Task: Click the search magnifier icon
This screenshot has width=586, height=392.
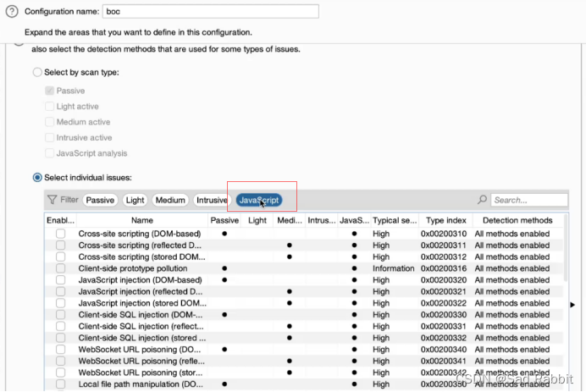Action: [x=482, y=200]
